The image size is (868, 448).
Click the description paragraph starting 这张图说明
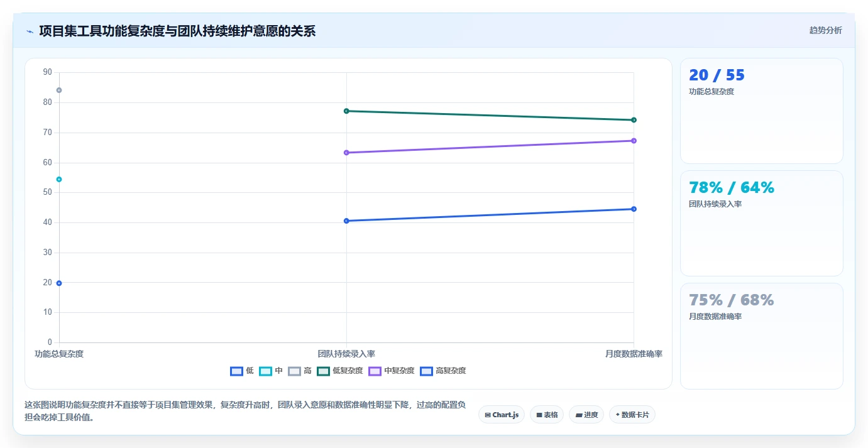245,411
